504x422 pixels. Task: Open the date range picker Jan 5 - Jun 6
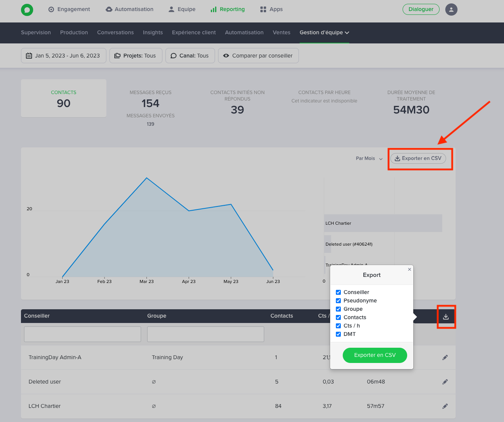point(64,56)
